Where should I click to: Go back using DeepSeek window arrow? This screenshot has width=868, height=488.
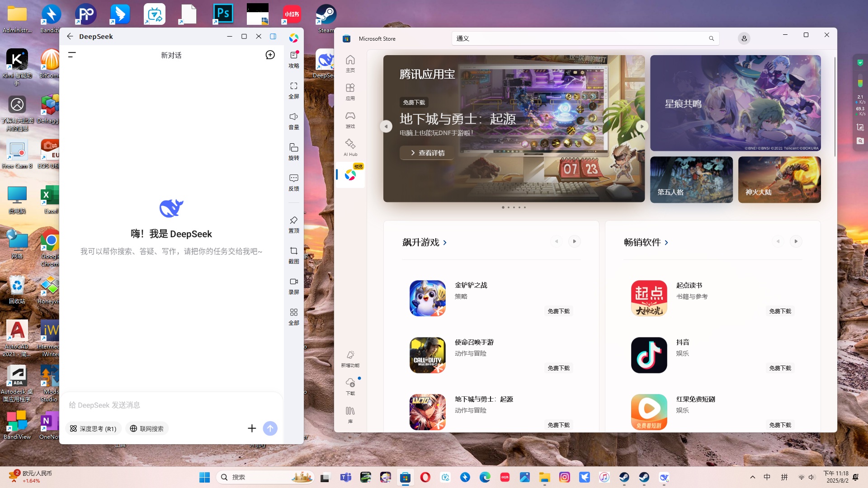(x=70, y=36)
